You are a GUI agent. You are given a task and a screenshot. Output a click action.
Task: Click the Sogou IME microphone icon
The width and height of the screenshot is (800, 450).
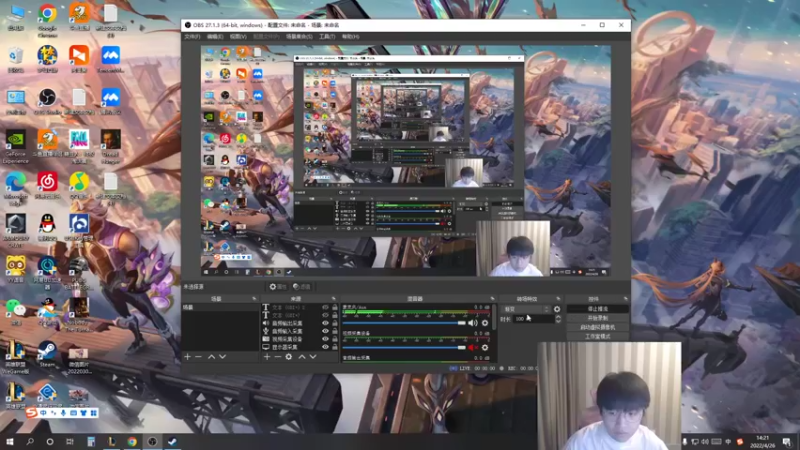pyautogui.click(x=63, y=413)
